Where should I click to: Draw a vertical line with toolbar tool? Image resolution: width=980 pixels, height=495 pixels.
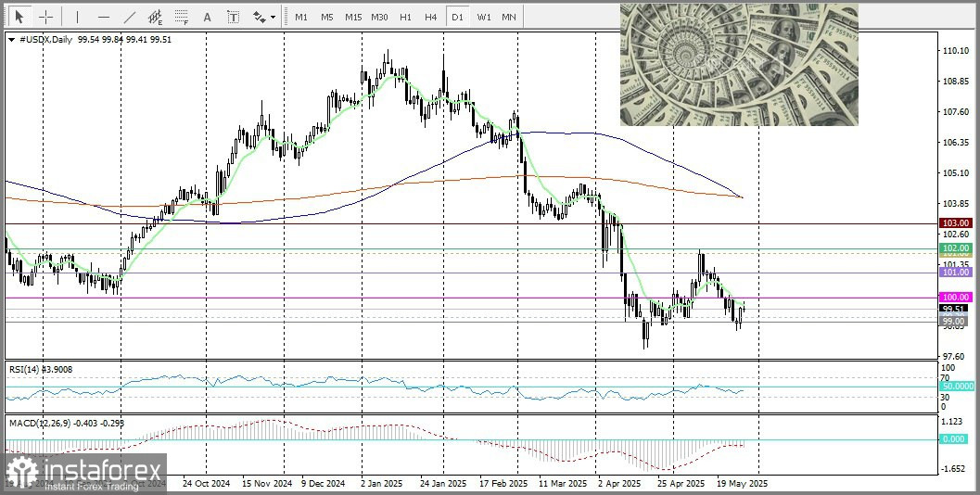point(78,17)
